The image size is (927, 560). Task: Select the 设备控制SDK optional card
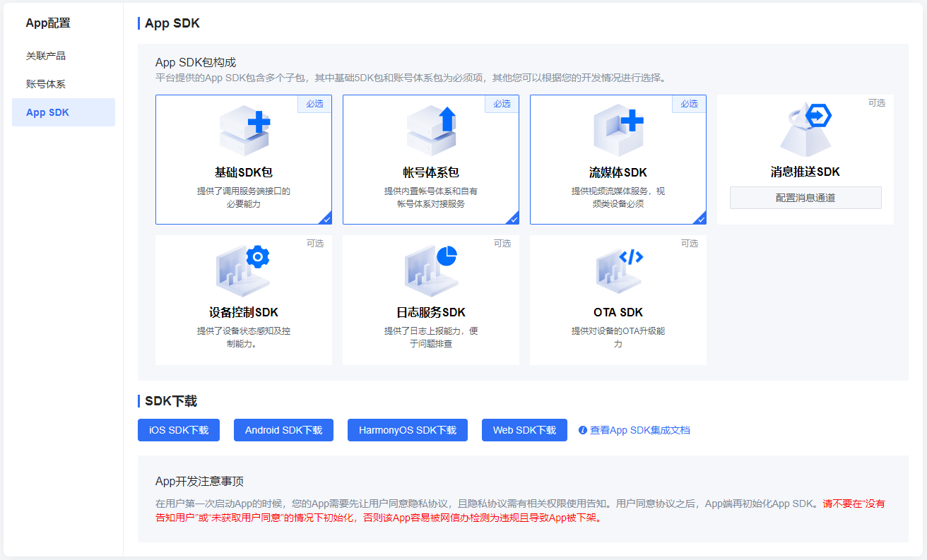tap(243, 300)
